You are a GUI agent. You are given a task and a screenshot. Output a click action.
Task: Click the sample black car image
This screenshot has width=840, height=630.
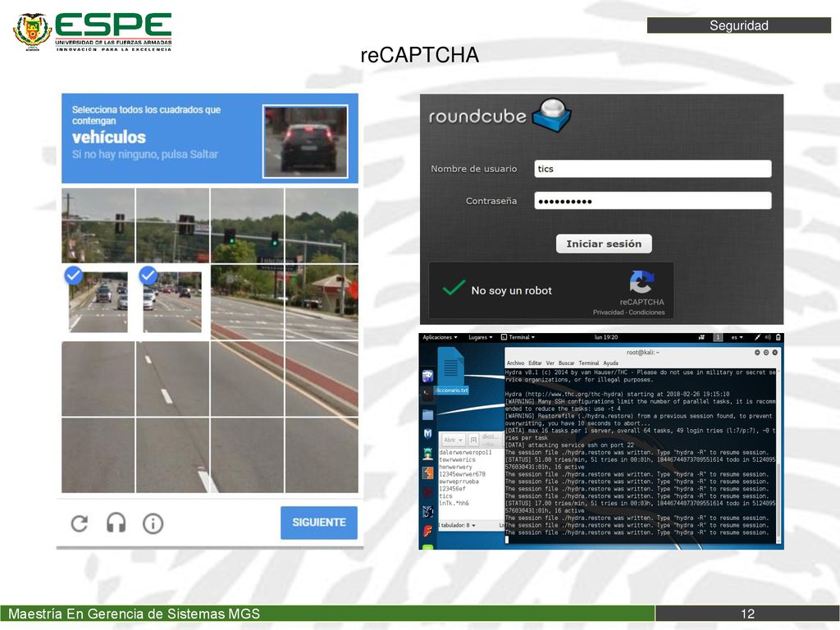click(305, 141)
